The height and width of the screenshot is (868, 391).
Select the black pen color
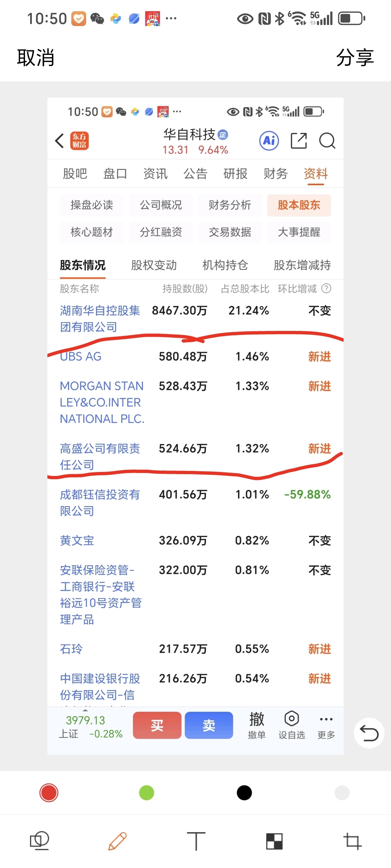244,793
